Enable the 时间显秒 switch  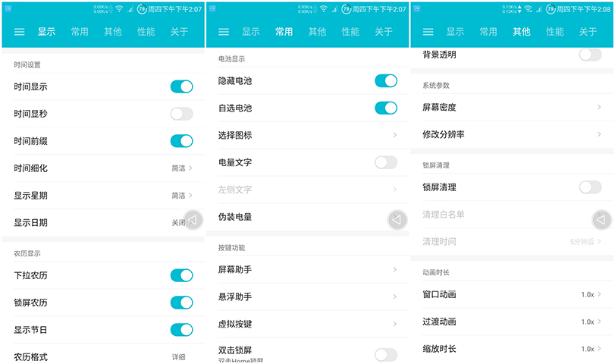181,114
